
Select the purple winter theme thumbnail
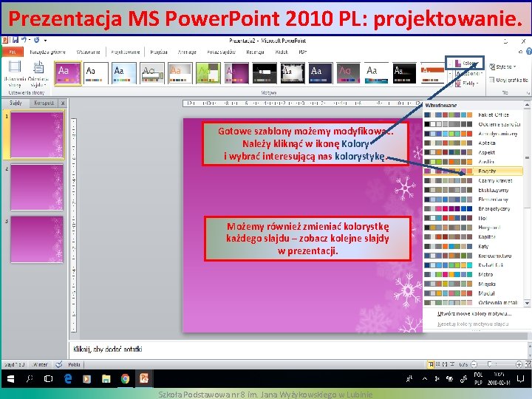click(x=67, y=73)
